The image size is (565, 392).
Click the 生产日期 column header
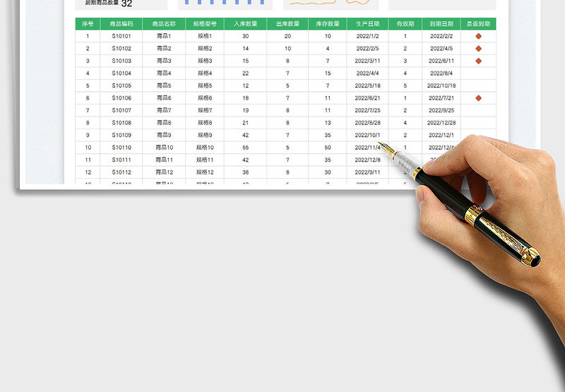(x=368, y=23)
